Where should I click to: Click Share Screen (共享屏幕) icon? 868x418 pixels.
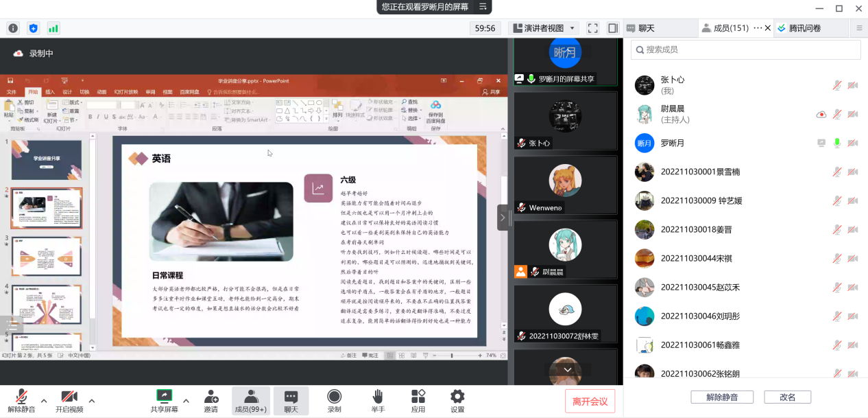point(165,400)
